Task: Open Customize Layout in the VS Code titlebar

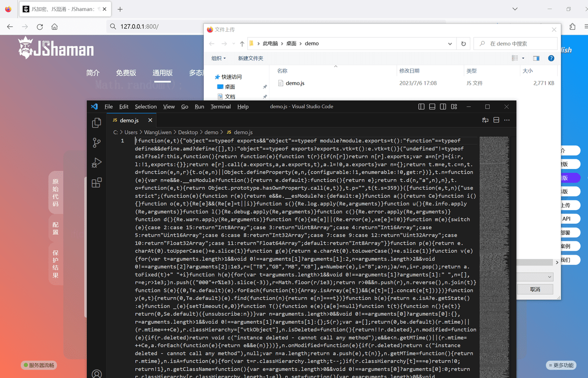Action: point(454,106)
